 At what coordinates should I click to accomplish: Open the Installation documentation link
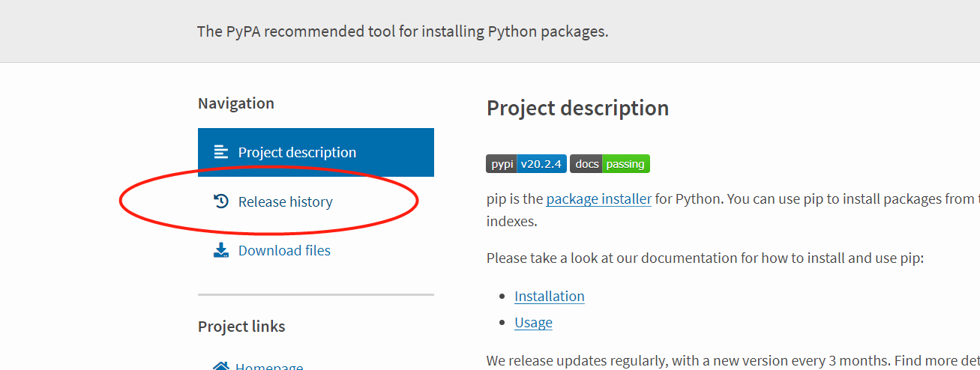(549, 297)
